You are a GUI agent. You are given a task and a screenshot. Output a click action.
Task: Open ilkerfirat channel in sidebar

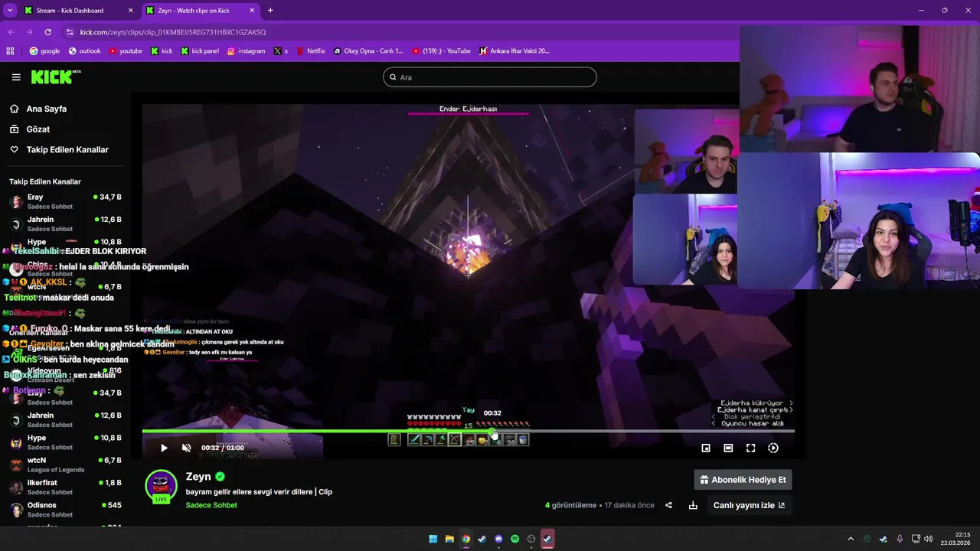pos(65,487)
